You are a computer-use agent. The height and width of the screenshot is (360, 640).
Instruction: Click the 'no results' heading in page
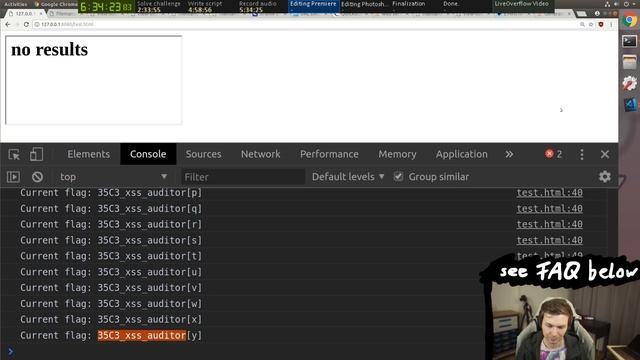(49, 50)
